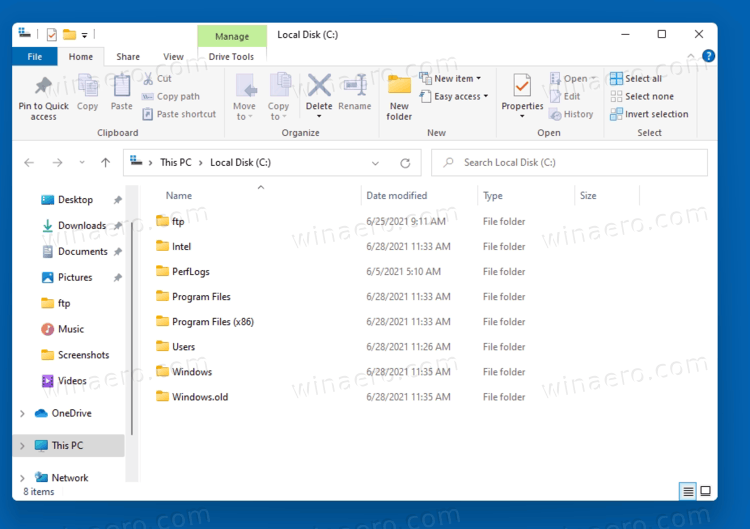Sort by Type column header

[493, 196]
